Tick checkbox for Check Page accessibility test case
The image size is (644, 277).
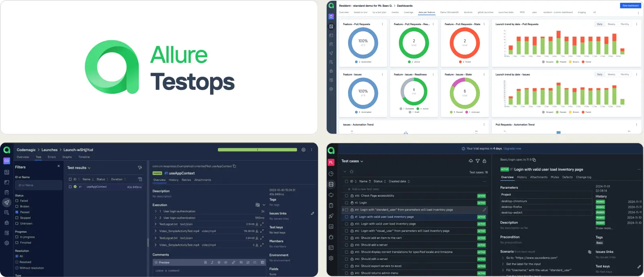[x=346, y=196]
